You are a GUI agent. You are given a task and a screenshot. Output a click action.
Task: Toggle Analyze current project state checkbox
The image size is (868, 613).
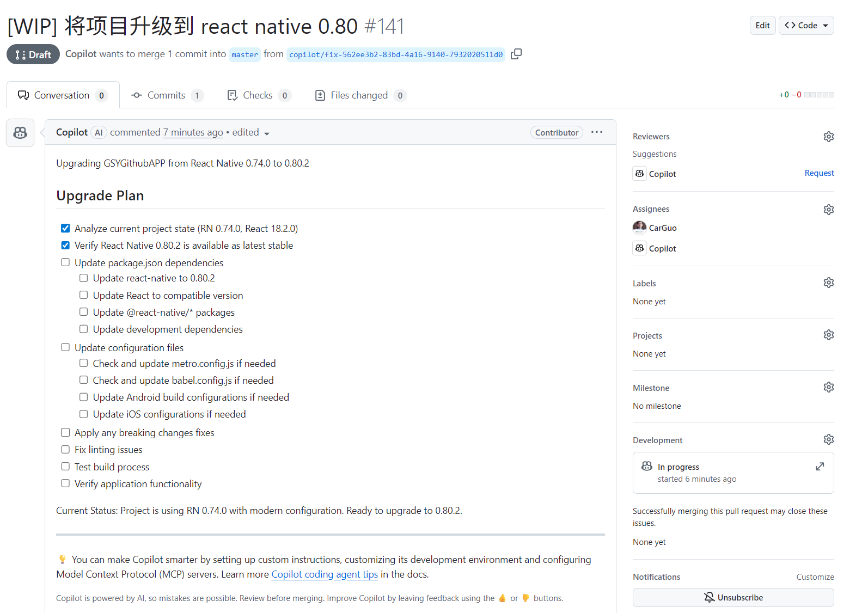pyautogui.click(x=65, y=228)
